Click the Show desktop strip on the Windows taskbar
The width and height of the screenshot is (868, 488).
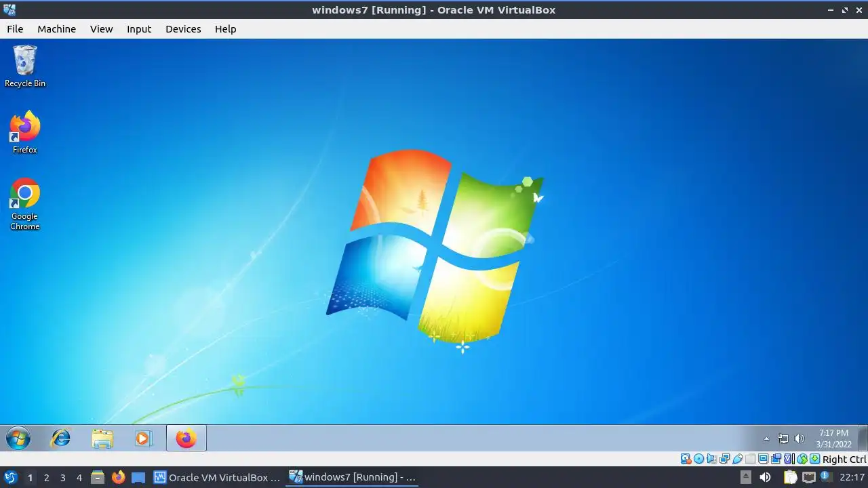tap(863, 439)
